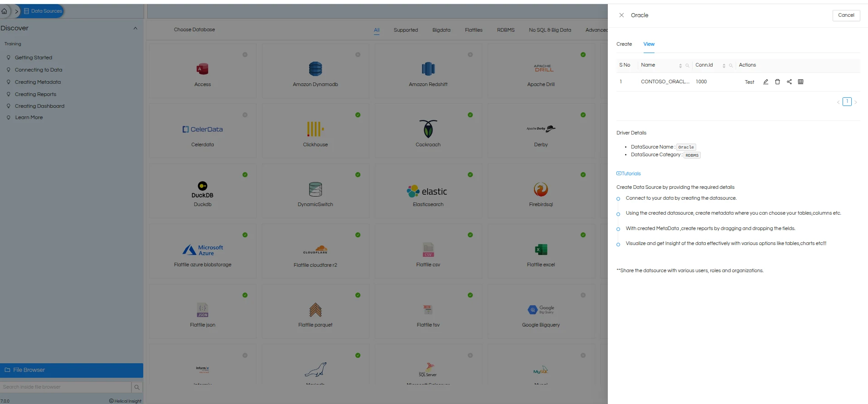Open Creating Reports training link

(35, 94)
